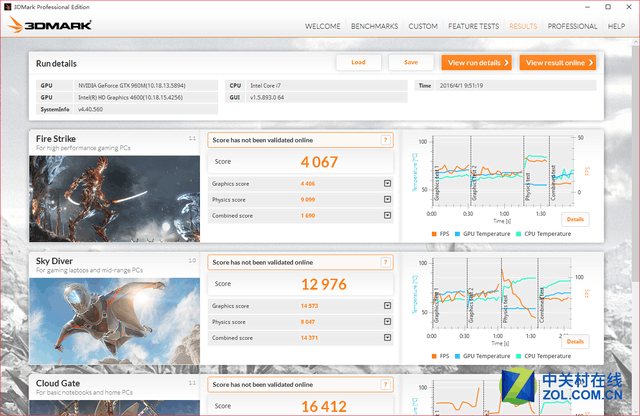Open Cloud Gate validation help question mark
Image resolution: width=640 pixels, height=416 pixels.
385,384
